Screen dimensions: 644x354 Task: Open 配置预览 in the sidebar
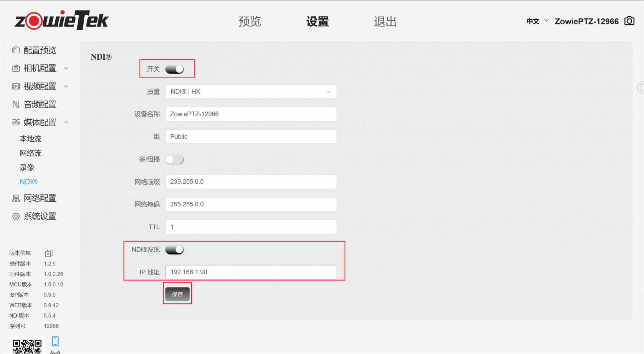click(x=40, y=50)
